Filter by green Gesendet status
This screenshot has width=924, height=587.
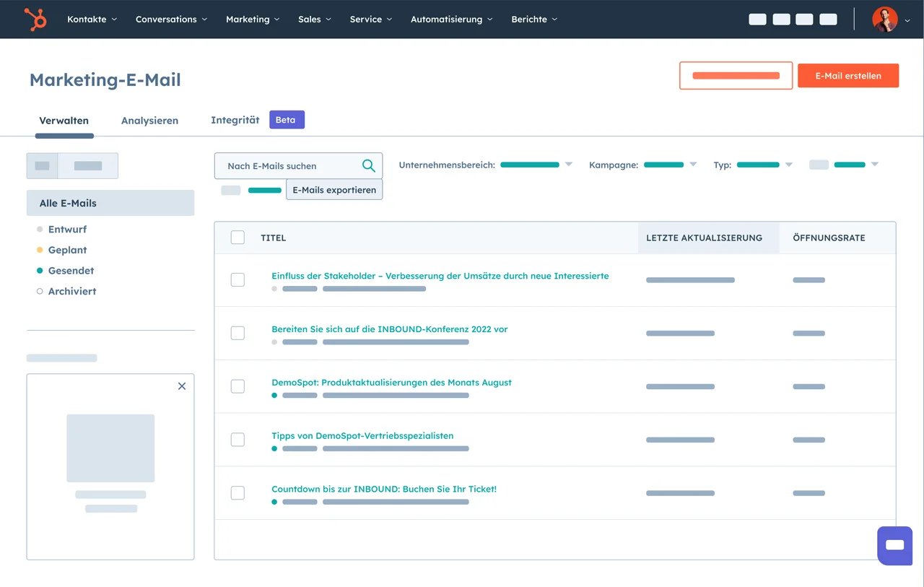point(71,271)
